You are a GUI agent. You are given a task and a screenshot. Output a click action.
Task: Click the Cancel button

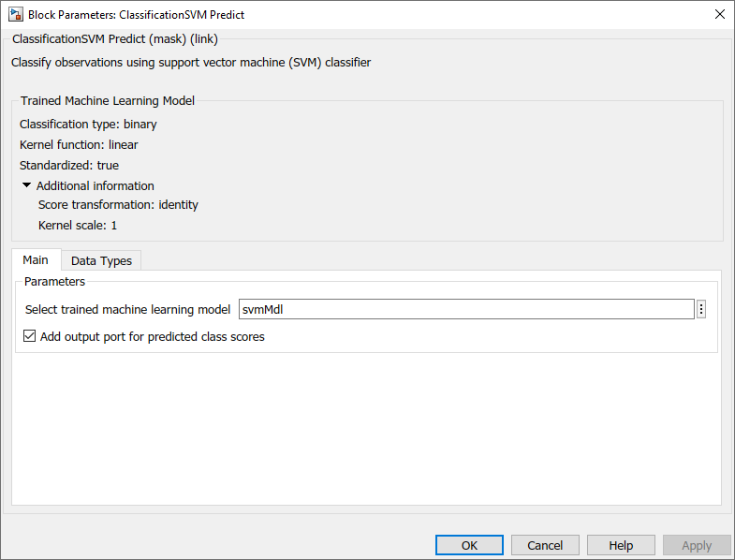tap(545, 545)
